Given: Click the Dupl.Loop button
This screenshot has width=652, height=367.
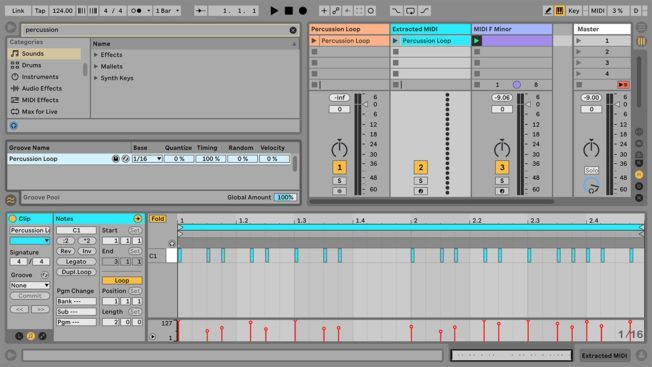Looking at the screenshot, I should coord(76,272).
